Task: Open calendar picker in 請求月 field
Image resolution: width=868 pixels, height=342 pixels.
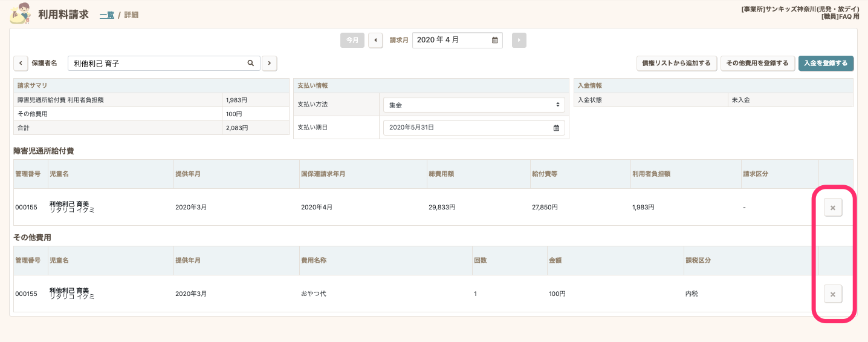Action: pos(494,40)
